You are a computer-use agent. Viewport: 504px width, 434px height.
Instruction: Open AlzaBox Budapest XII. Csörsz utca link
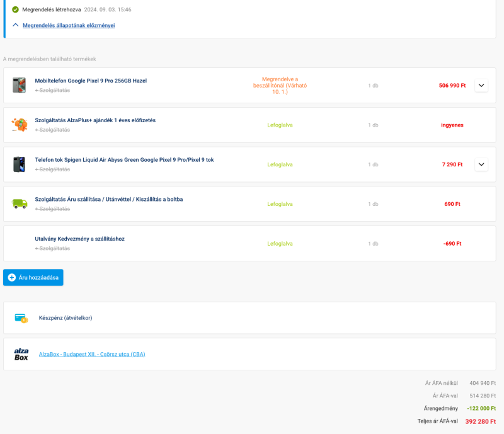92,354
